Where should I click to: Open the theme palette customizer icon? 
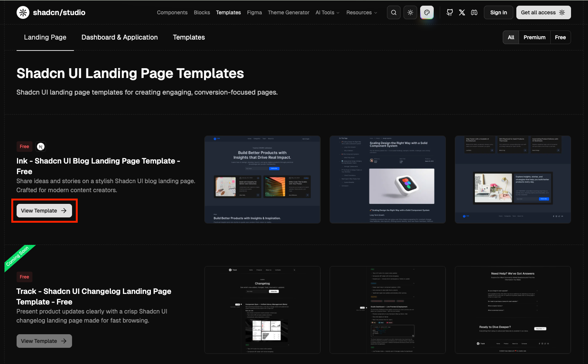(427, 12)
